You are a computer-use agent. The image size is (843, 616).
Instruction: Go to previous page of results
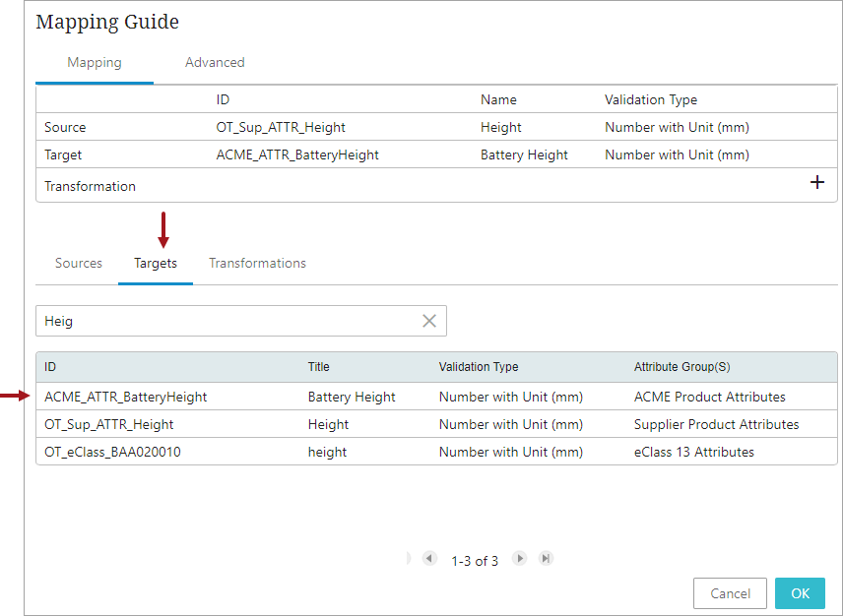pyautogui.click(x=429, y=559)
